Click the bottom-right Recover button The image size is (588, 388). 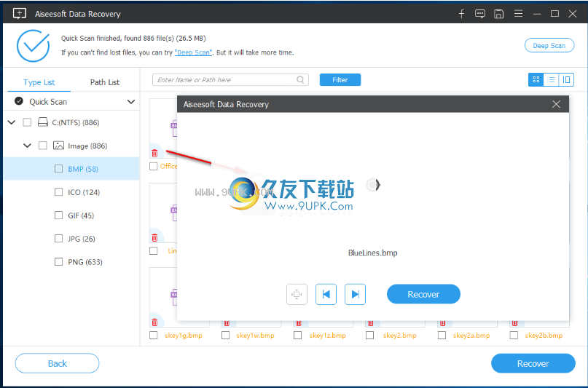click(533, 363)
